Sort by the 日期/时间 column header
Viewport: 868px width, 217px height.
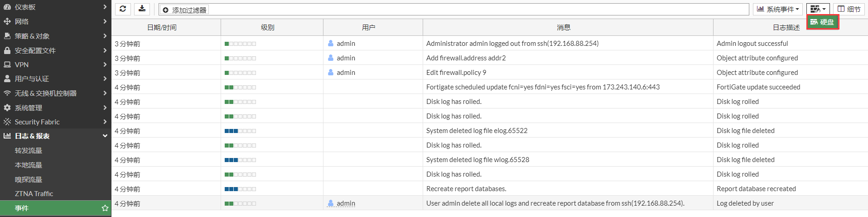[162, 28]
